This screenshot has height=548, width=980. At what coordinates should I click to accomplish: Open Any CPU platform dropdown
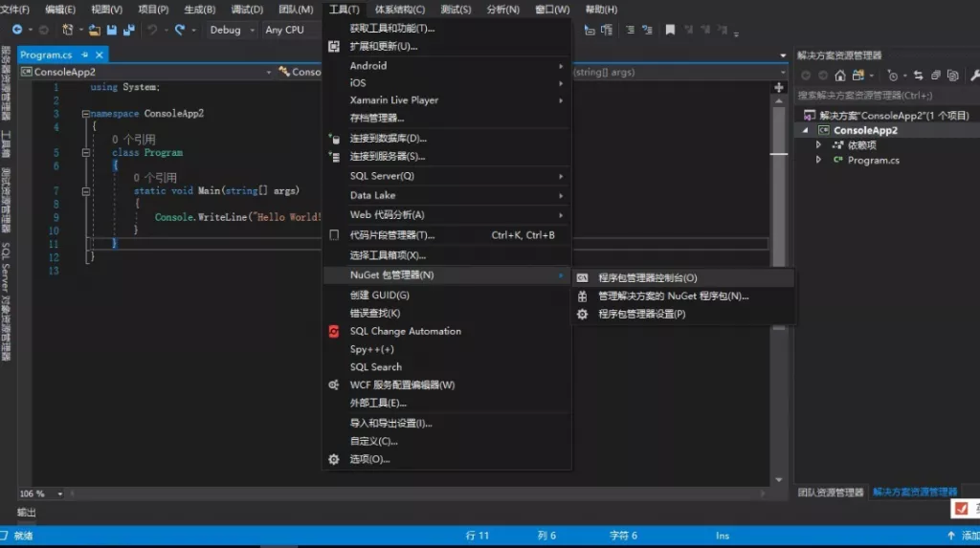click(x=291, y=30)
